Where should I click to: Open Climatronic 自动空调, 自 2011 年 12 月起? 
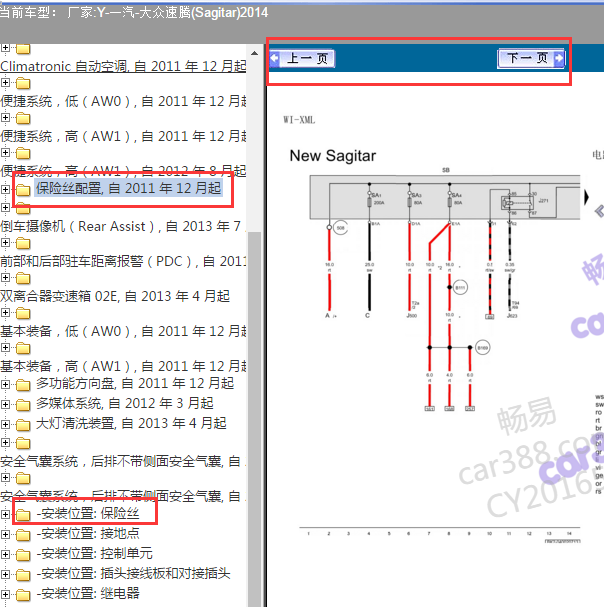click(x=123, y=66)
